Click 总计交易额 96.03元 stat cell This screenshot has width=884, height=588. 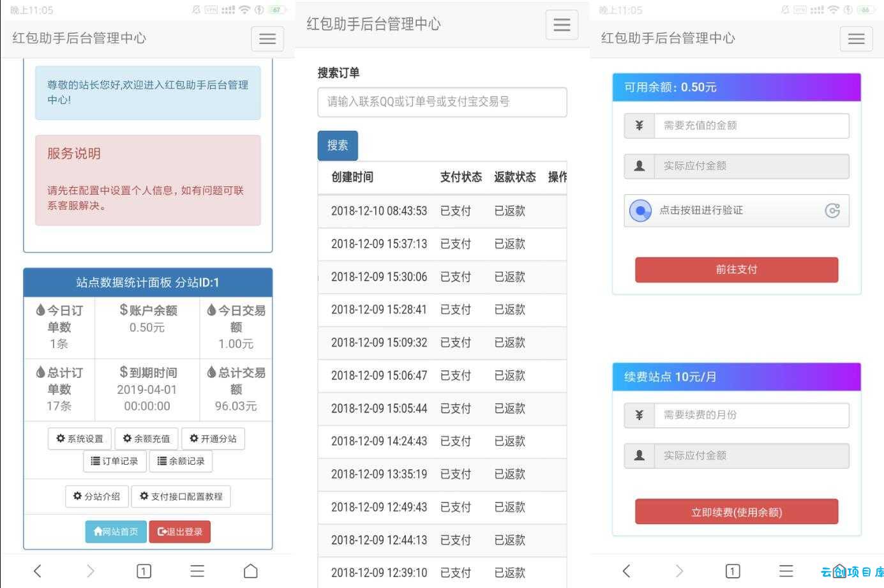(236, 390)
